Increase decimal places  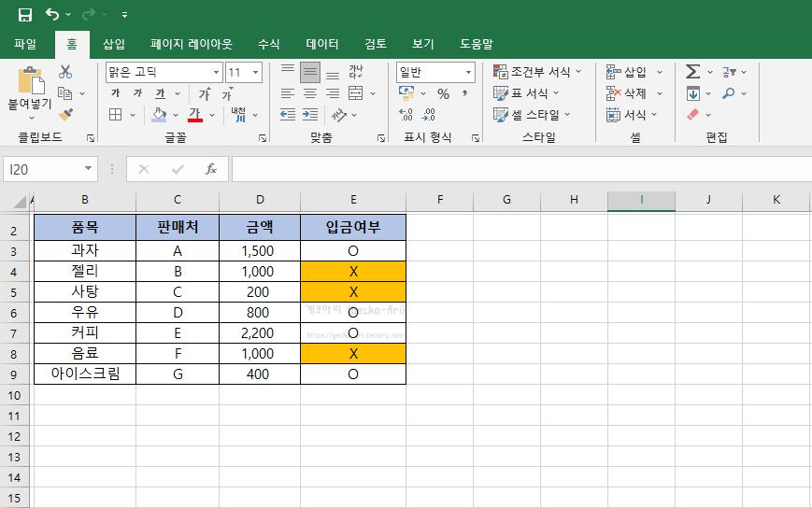[x=406, y=114]
